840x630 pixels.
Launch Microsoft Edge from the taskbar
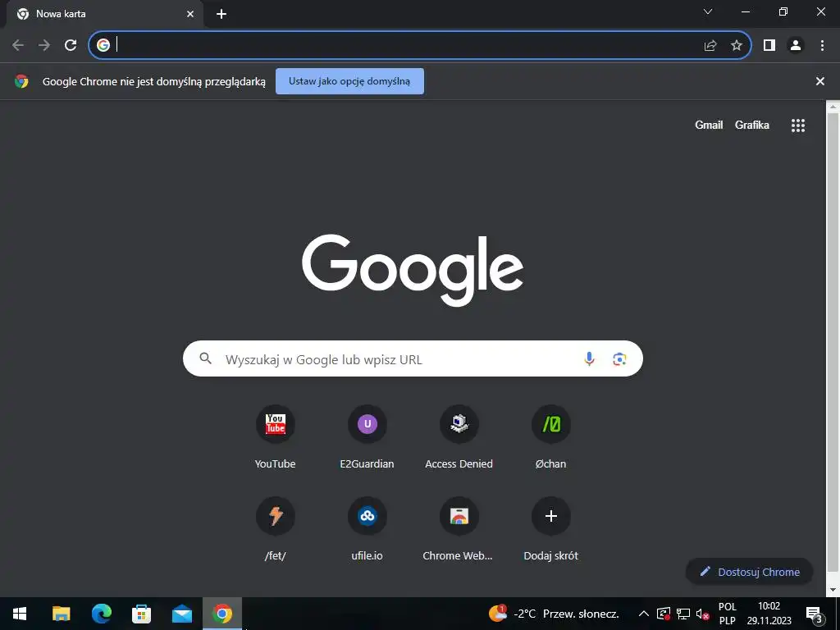(x=101, y=614)
